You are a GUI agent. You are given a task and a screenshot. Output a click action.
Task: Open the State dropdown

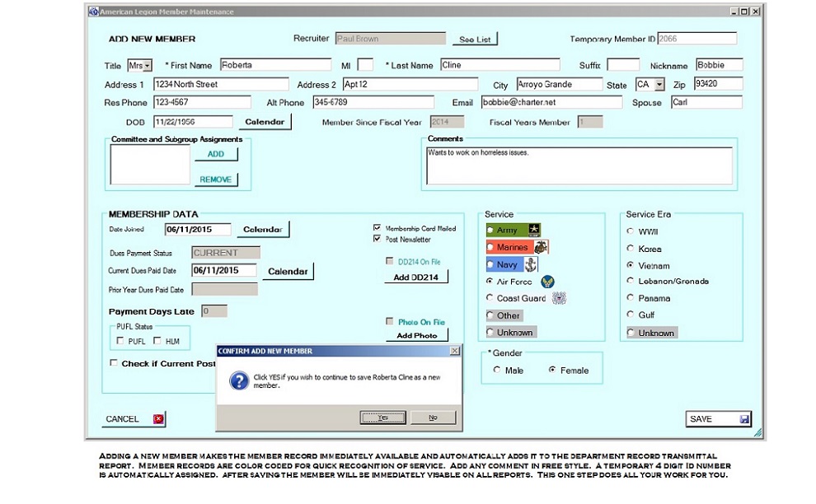659,84
